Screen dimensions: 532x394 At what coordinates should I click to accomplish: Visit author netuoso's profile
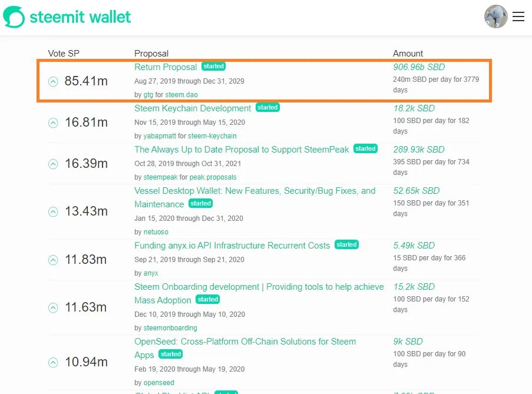[x=156, y=232]
